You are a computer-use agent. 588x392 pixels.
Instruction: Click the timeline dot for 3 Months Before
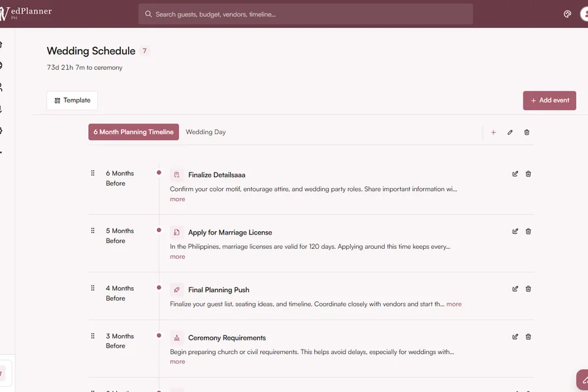tap(159, 335)
